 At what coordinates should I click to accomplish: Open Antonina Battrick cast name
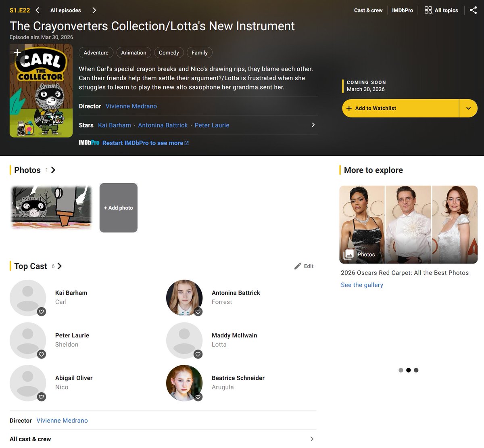coord(236,293)
